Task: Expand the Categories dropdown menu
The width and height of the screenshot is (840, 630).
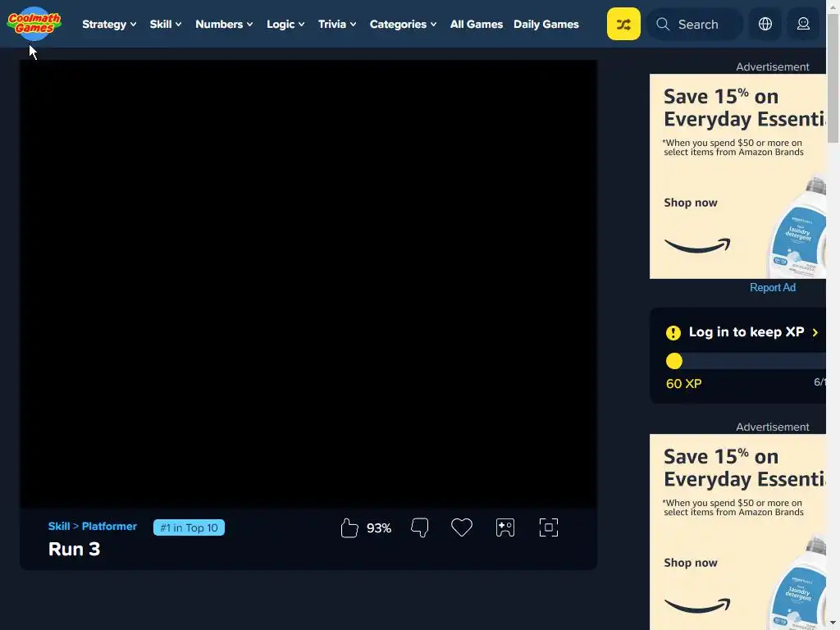Action: pyautogui.click(x=403, y=24)
